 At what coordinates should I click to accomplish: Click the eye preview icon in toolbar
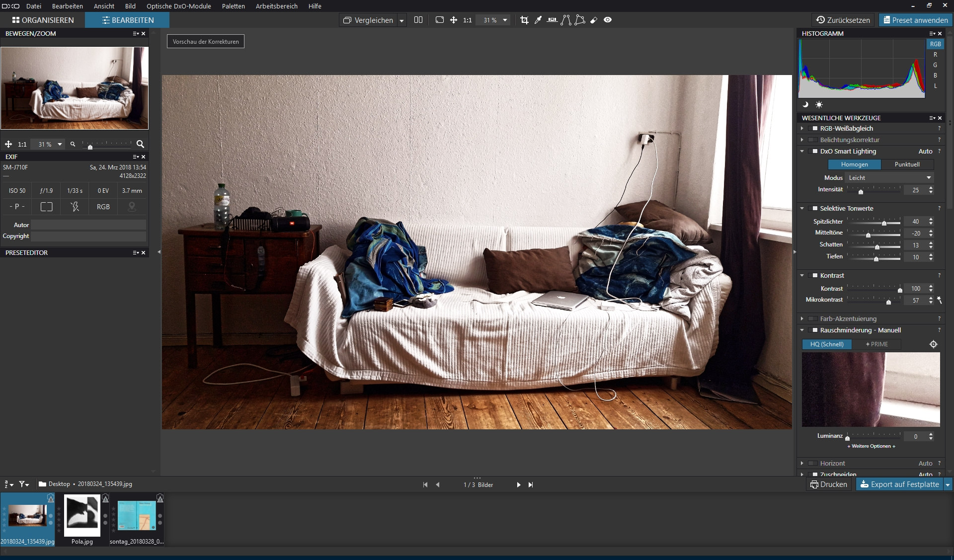click(608, 20)
